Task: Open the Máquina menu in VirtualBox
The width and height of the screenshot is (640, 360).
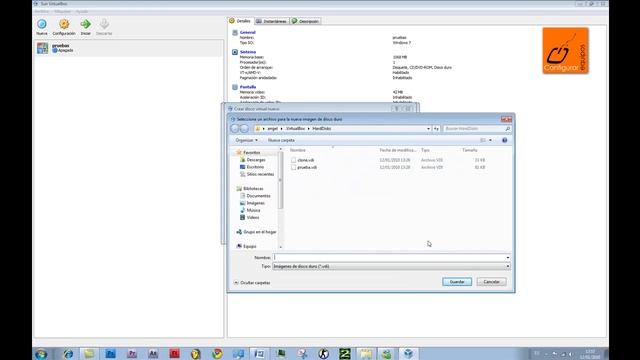Action: pyautogui.click(x=62, y=11)
